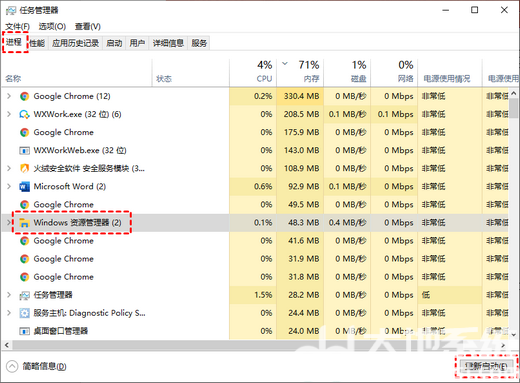This screenshot has width=520, height=383.
Task: Expand the Google Chrome (12) group
Action: [9, 96]
